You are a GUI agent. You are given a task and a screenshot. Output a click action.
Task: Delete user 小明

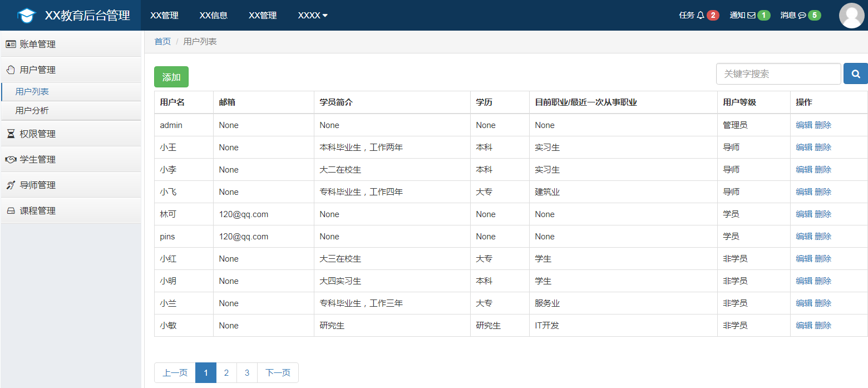[x=823, y=281]
